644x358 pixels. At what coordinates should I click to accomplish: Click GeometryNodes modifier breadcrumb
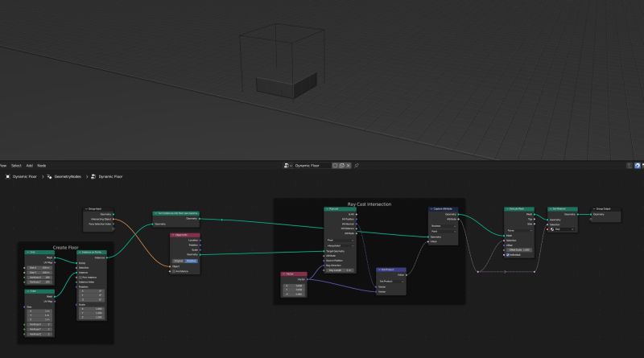coord(68,176)
